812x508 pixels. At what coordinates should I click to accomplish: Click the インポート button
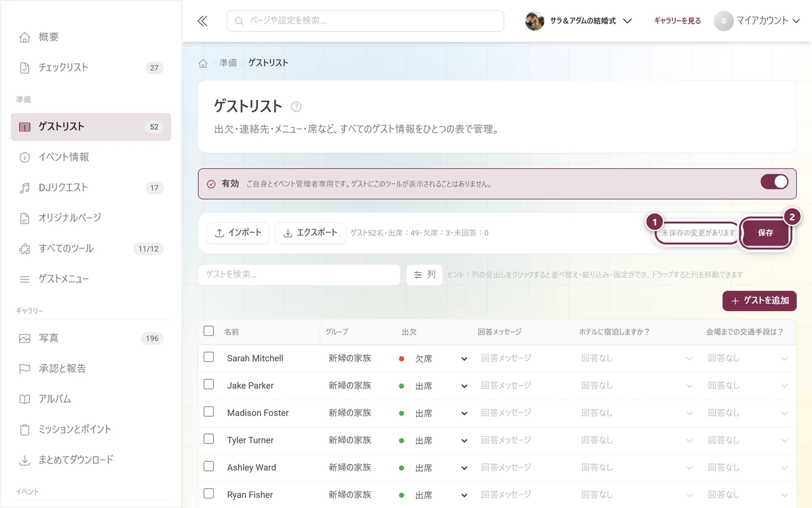tap(238, 233)
